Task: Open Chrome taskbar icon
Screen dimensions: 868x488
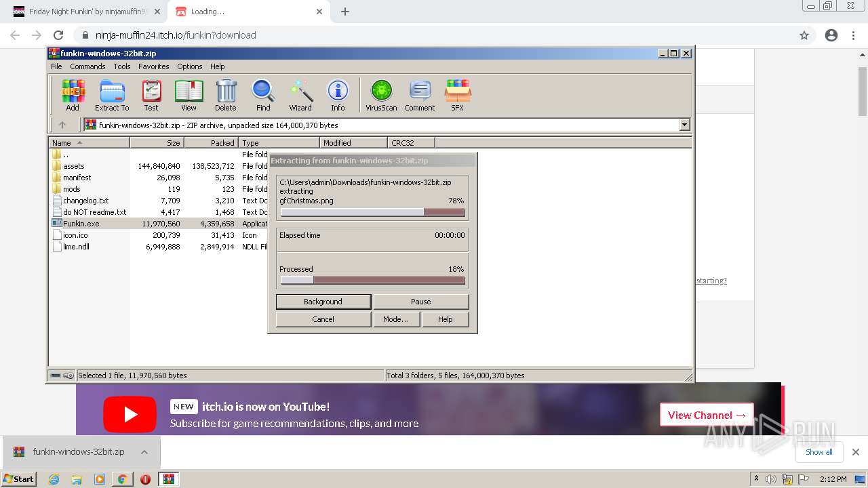Action: pyautogui.click(x=122, y=479)
